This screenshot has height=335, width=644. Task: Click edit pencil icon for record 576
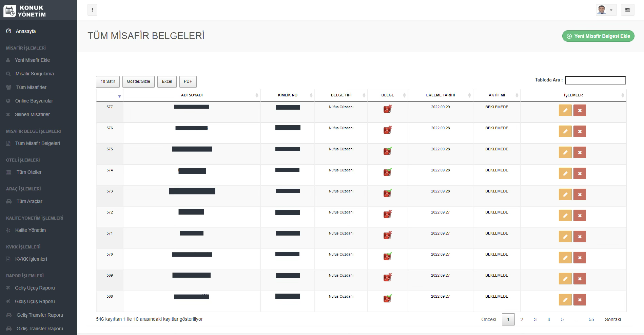[x=565, y=131]
